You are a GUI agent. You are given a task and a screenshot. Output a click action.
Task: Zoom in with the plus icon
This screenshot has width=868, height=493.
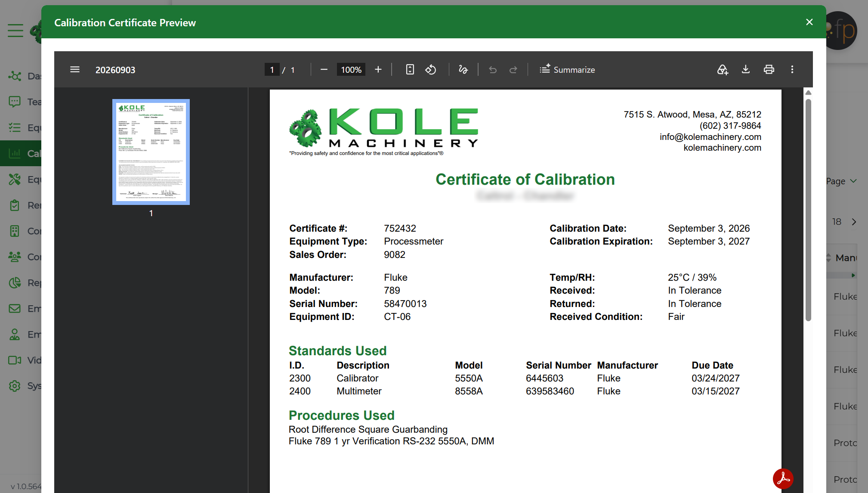378,69
